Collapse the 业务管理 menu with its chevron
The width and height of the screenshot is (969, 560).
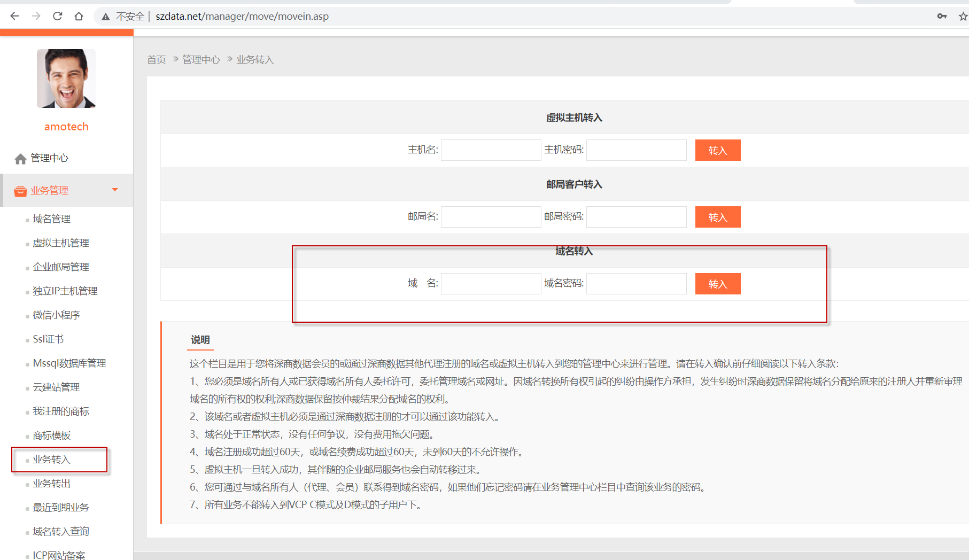[114, 190]
